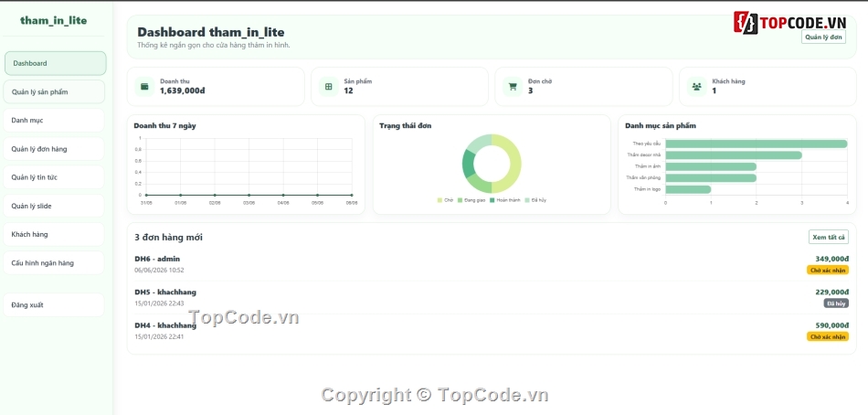Click the grid icon beside Sản phẩm
Screen dimensions: 868x415
coord(328,87)
